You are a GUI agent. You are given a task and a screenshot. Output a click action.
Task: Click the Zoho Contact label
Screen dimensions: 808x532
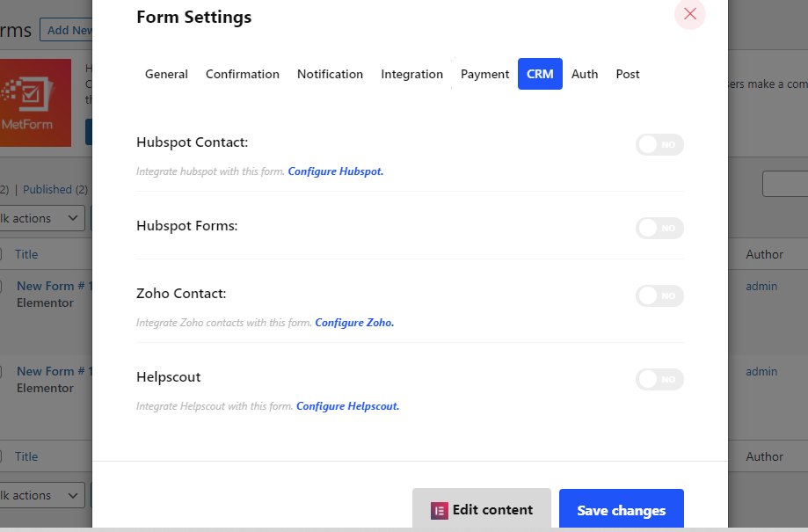pyautogui.click(x=181, y=294)
